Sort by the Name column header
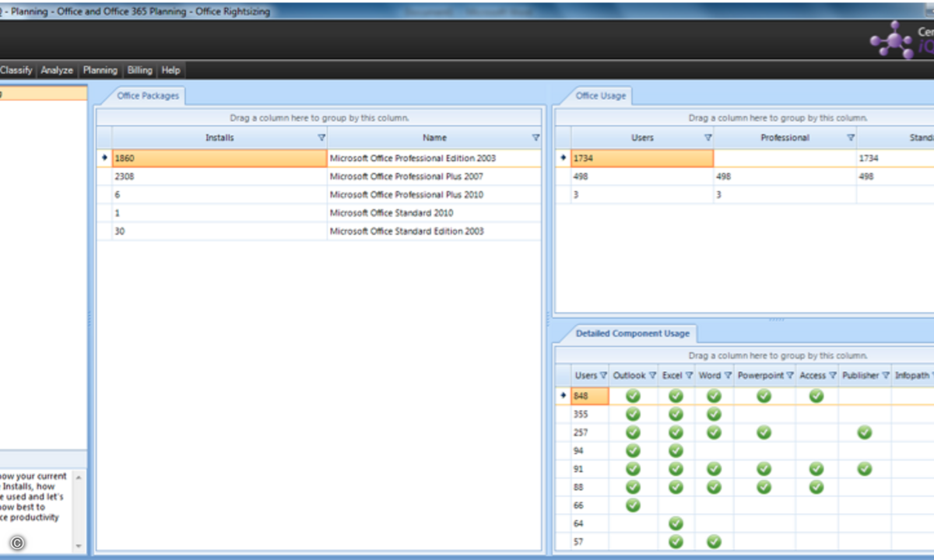Screen dimensions: 934x560 (434, 138)
